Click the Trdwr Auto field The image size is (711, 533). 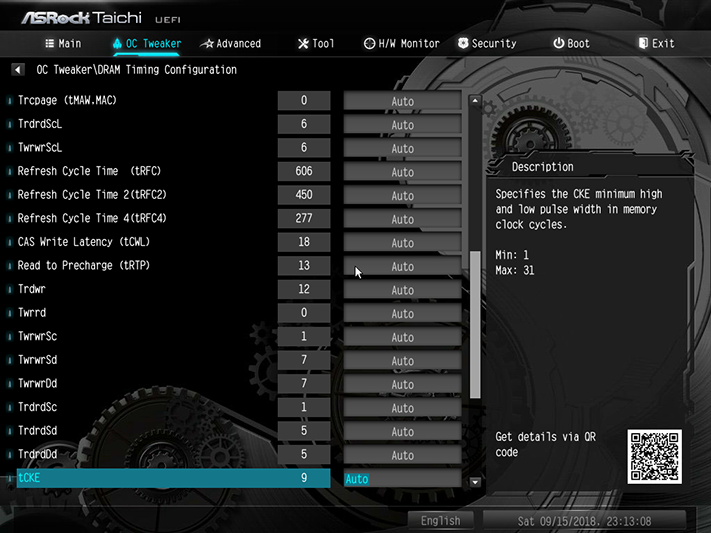point(402,289)
